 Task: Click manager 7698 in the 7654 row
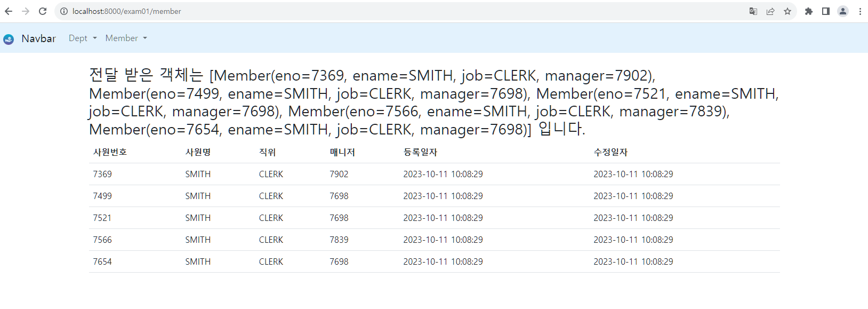click(339, 262)
